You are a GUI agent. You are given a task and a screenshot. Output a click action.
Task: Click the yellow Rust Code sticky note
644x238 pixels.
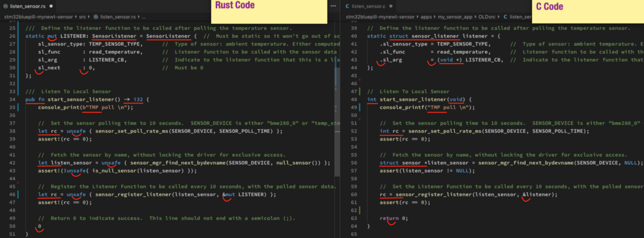(x=269, y=11)
